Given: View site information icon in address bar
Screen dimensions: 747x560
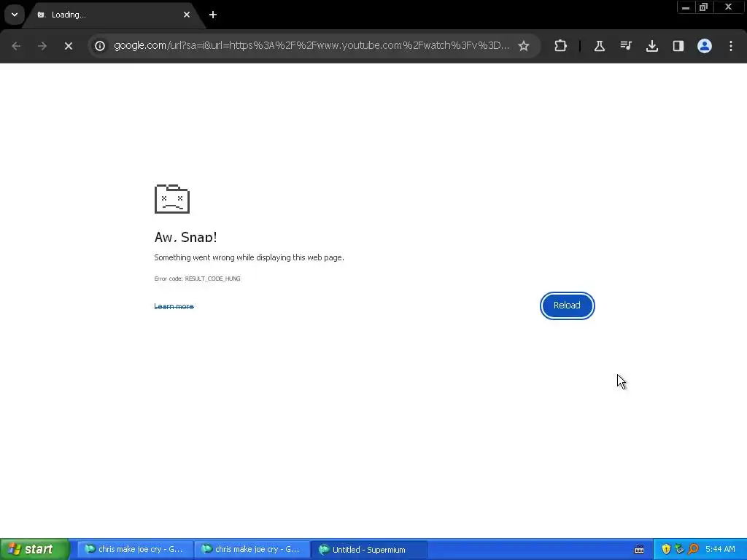Looking at the screenshot, I should coord(100,46).
